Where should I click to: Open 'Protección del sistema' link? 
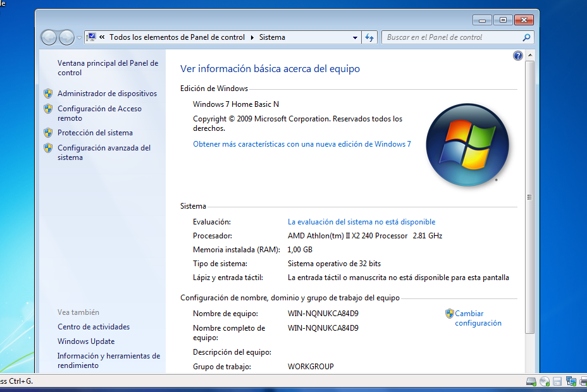pyautogui.click(x=95, y=133)
